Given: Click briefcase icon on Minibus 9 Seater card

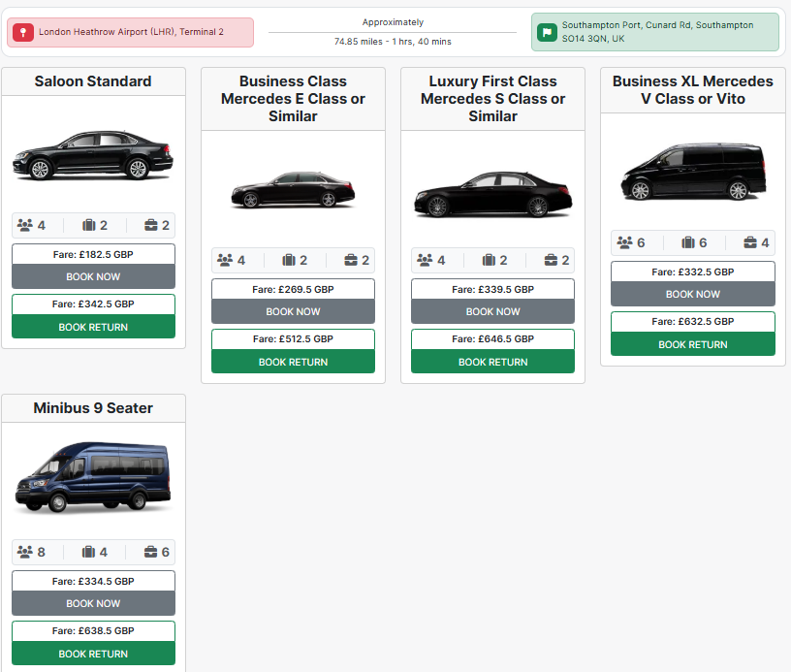Looking at the screenshot, I should [x=151, y=552].
